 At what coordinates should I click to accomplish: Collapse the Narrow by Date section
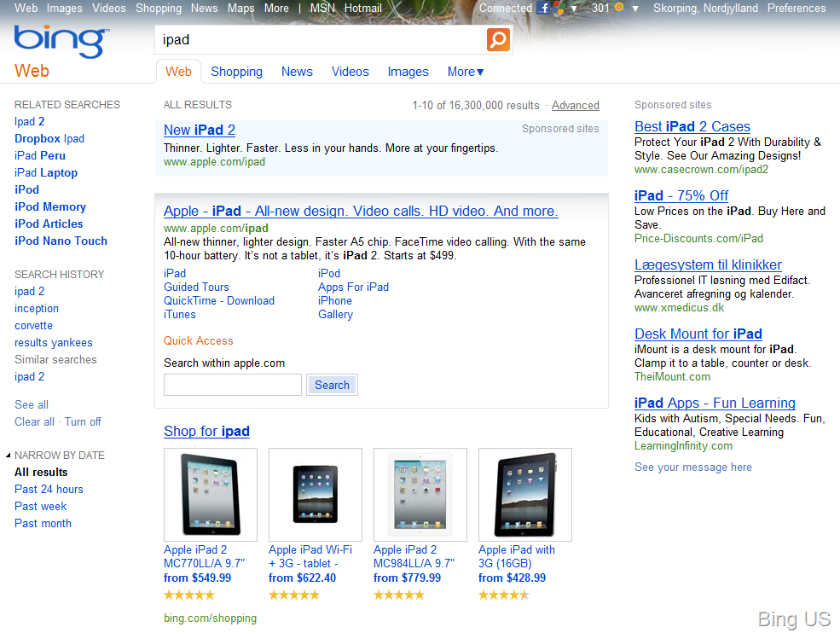(x=8, y=455)
